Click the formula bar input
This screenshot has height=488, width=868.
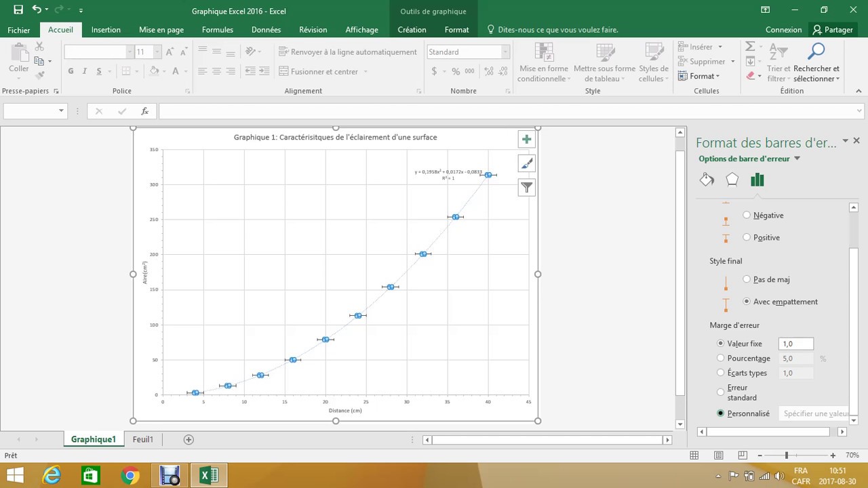point(506,111)
